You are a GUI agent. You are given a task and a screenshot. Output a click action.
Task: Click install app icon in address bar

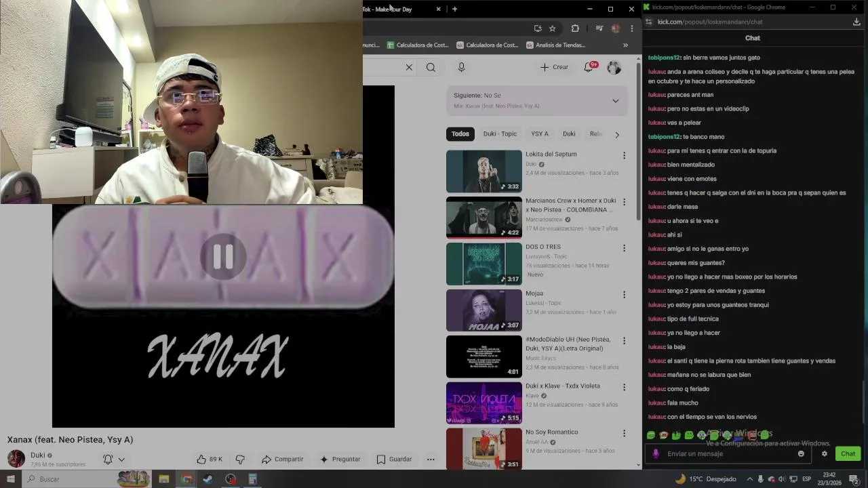538,28
